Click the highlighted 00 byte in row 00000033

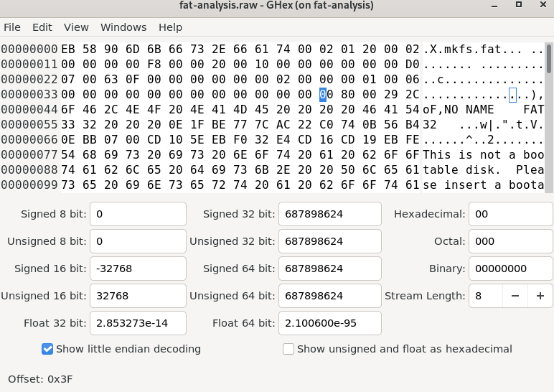326,95
